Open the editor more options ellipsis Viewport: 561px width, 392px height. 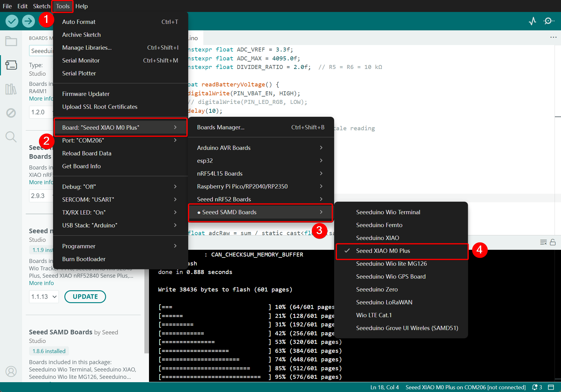point(553,37)
